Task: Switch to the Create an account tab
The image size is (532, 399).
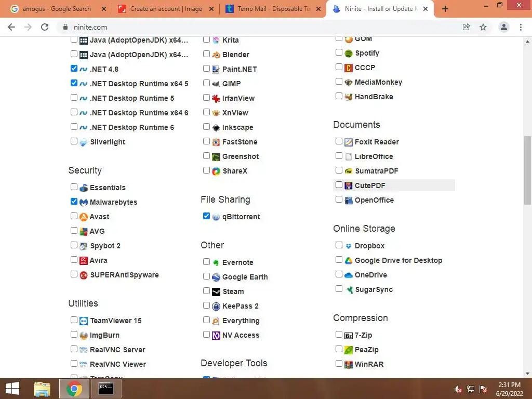Action: (x=166, y=9)
